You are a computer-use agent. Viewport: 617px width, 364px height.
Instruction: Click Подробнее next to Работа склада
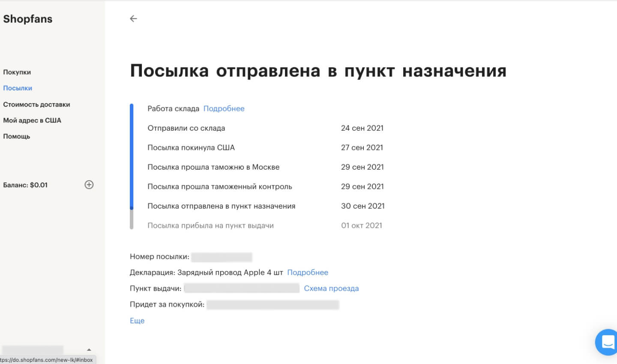pos(224,109)
